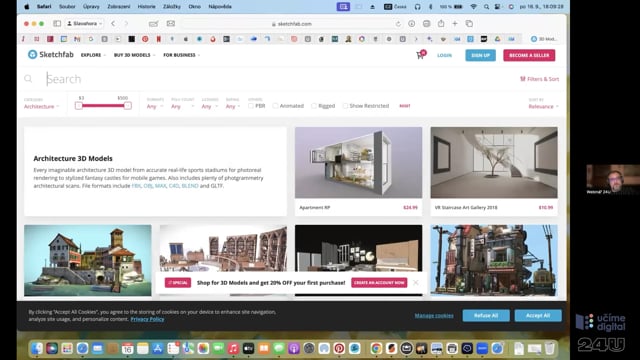Open the Slavahora profile dropdown
This screenshot has height=360, width=640.
point(84,24)
